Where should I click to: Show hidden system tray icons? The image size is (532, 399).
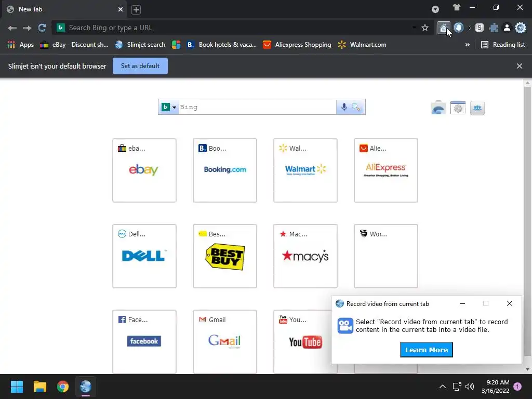pyautogui.click(x=443, y=387)
